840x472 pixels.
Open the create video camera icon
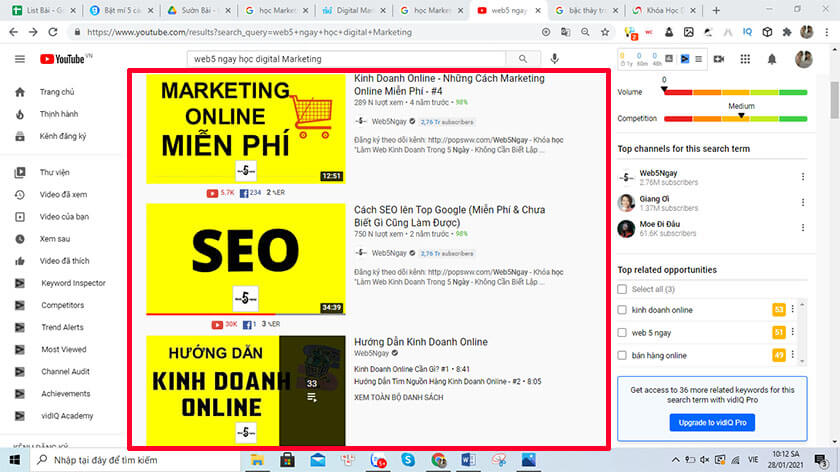(x=719, y=59)
